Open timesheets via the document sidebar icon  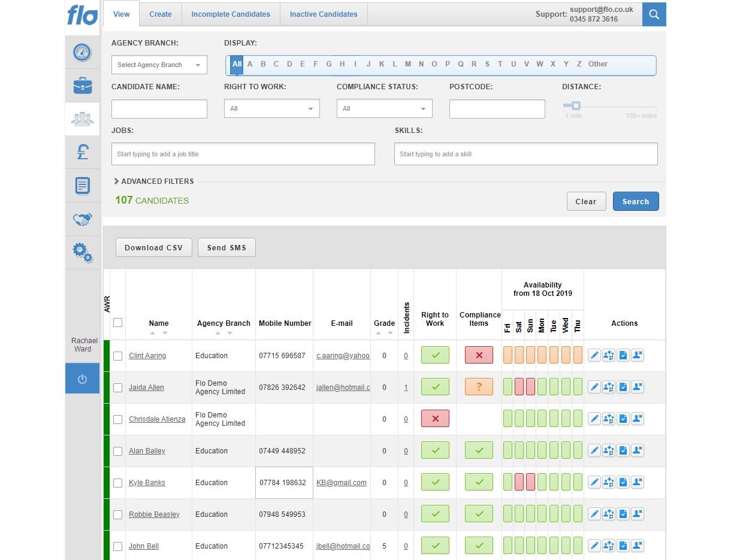tap(82, 185)
